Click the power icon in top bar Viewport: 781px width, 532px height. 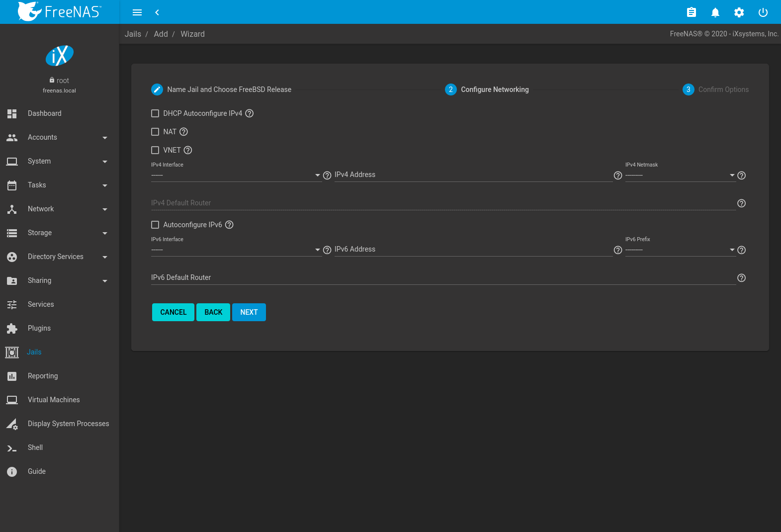pyautogui.click(x=763, y=12)
